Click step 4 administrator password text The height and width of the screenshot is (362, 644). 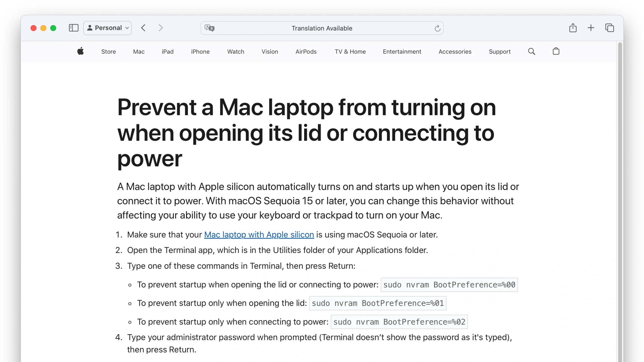tap(319, 343)
